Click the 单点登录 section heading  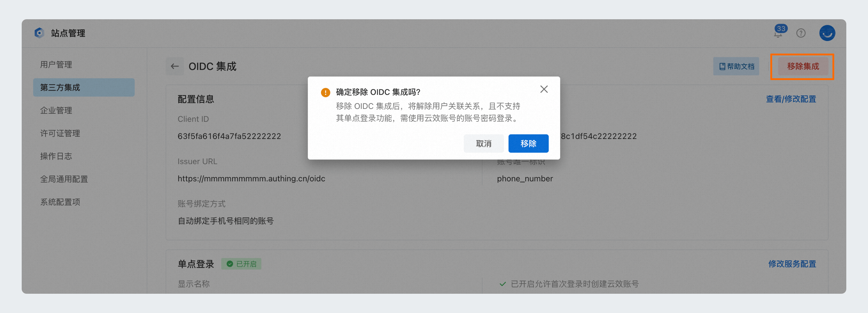(x=196, y=264)
